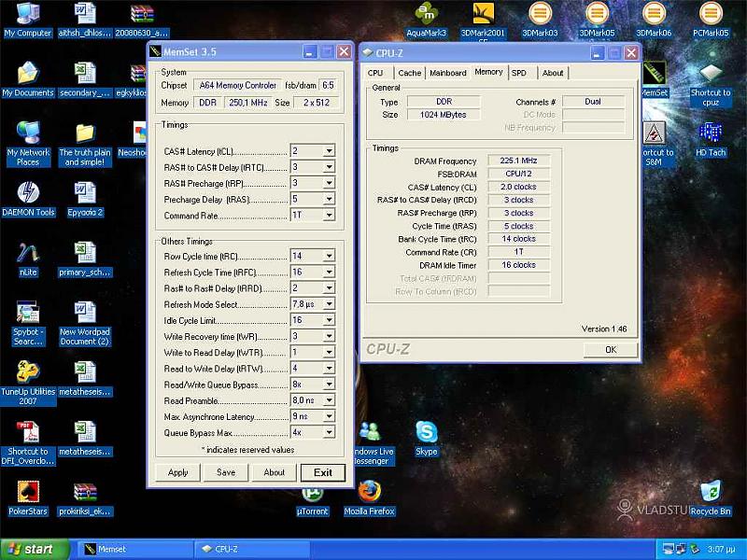747x560 pixels.
Task: Select the Memory tab in CPU-Z
Action: coord(488,72)
